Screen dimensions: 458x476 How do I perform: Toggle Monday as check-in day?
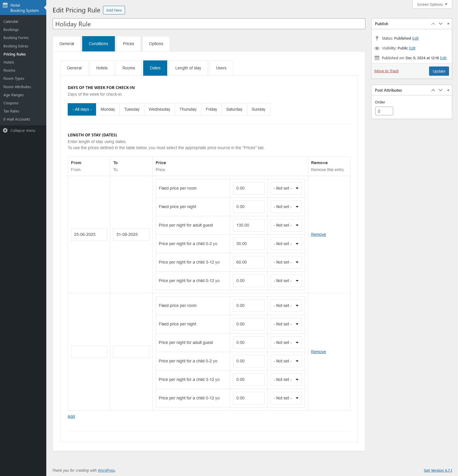[x=108, y=109]
